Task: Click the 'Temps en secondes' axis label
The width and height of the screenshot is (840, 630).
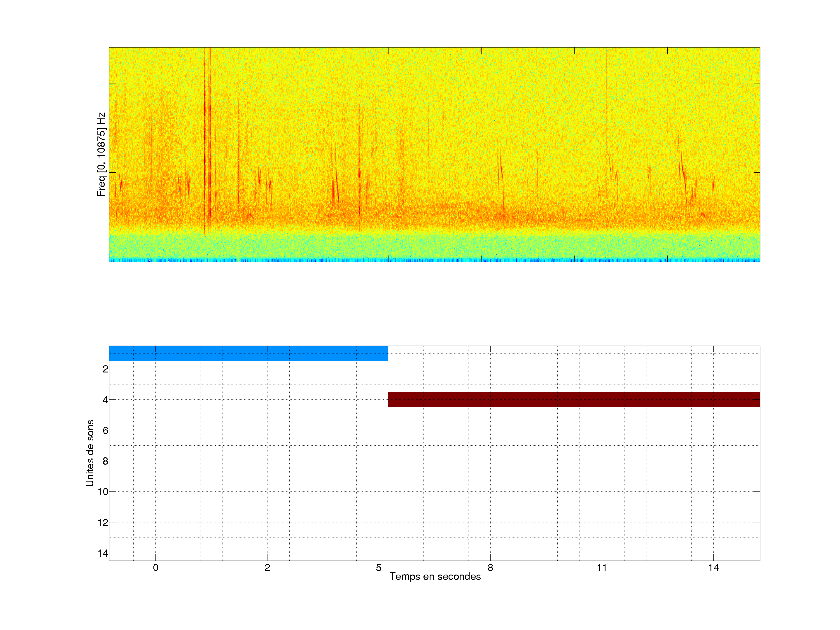Action: [435, 576]
